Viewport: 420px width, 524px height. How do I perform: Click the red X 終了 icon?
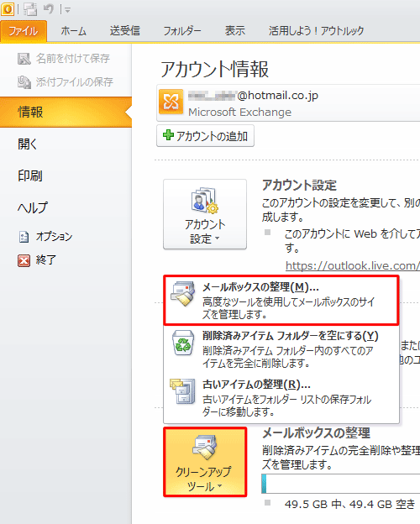pyautogui.click(x=24, y=260)
